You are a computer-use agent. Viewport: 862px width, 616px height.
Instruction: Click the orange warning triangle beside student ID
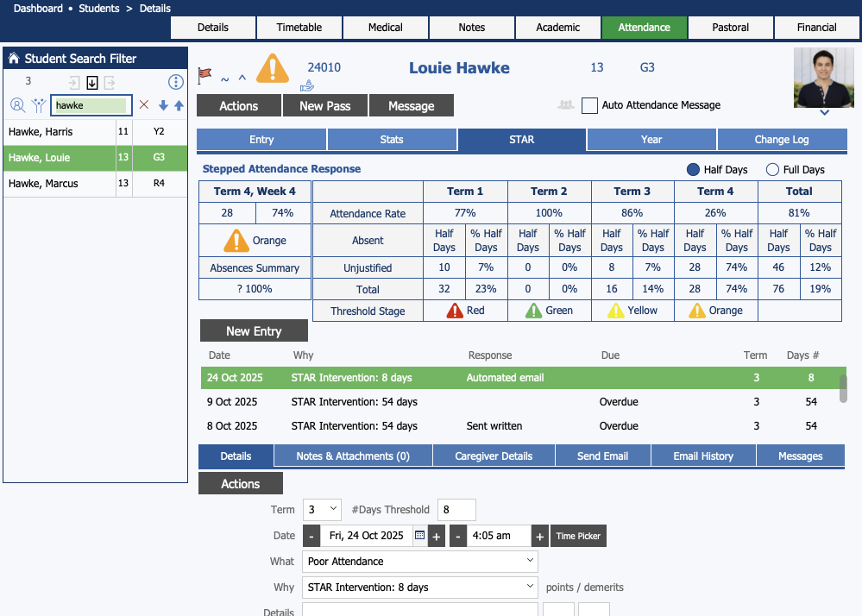click(273, 68)
